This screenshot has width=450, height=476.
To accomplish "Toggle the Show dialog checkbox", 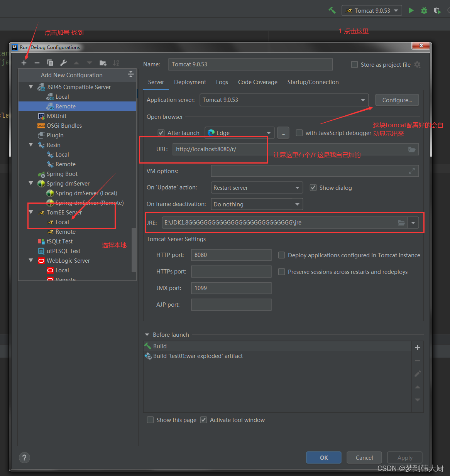I will point(313,187).
